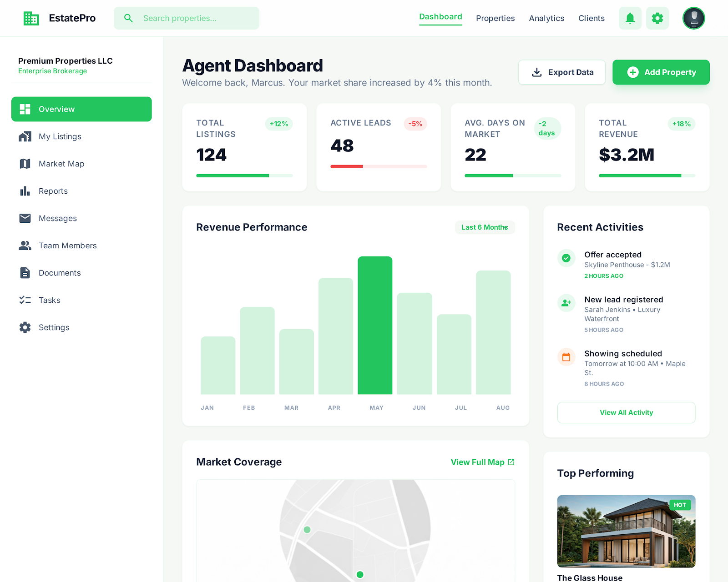
Task: Open Messages in the sidebar
Action: click(57, 218)
